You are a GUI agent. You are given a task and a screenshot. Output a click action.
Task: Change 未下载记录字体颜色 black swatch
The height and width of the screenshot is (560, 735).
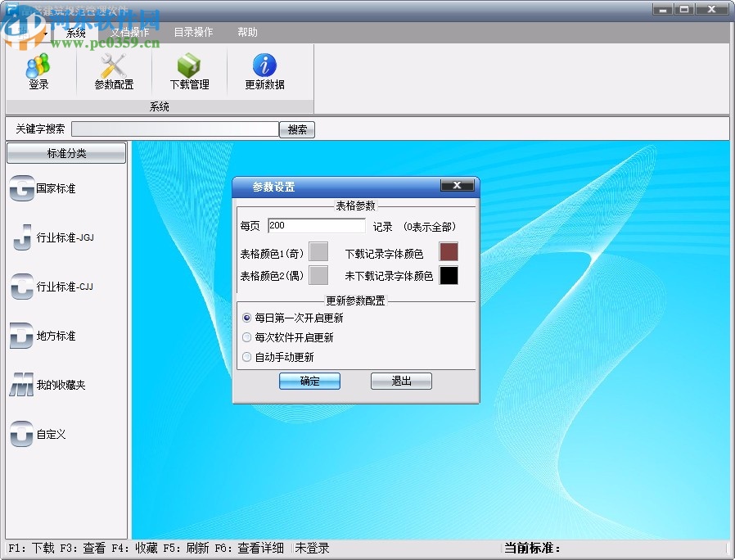point(449,275)
